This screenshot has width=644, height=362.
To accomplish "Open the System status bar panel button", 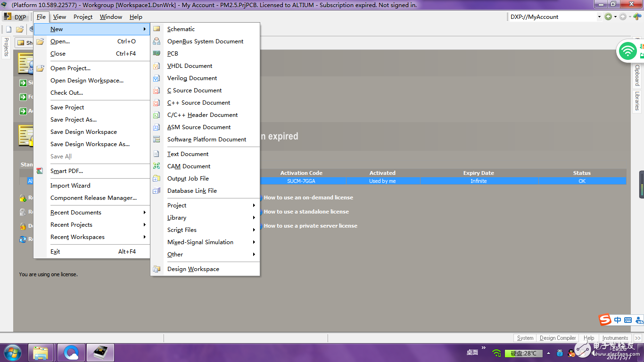I will coord(525,338).
